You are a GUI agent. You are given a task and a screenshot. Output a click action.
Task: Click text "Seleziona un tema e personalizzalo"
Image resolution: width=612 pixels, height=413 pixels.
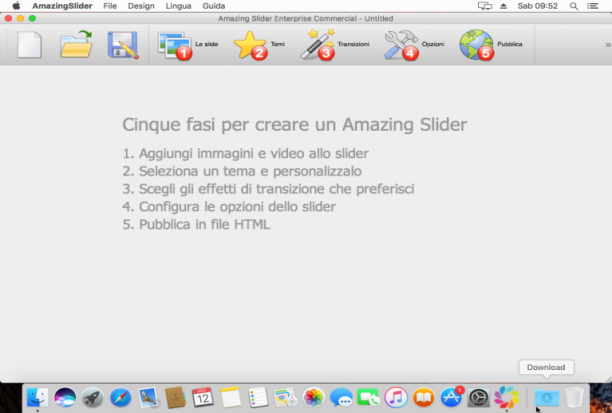pos(250,171)
